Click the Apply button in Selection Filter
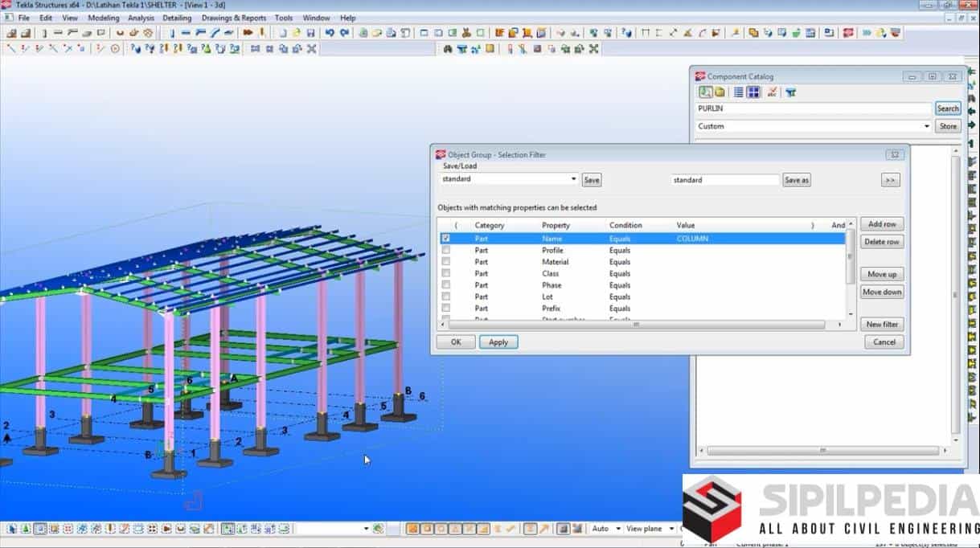 [498, 342]
